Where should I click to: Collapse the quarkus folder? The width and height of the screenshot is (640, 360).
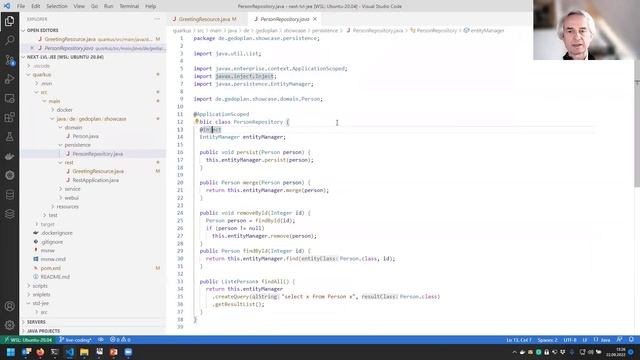coord(42,75)
